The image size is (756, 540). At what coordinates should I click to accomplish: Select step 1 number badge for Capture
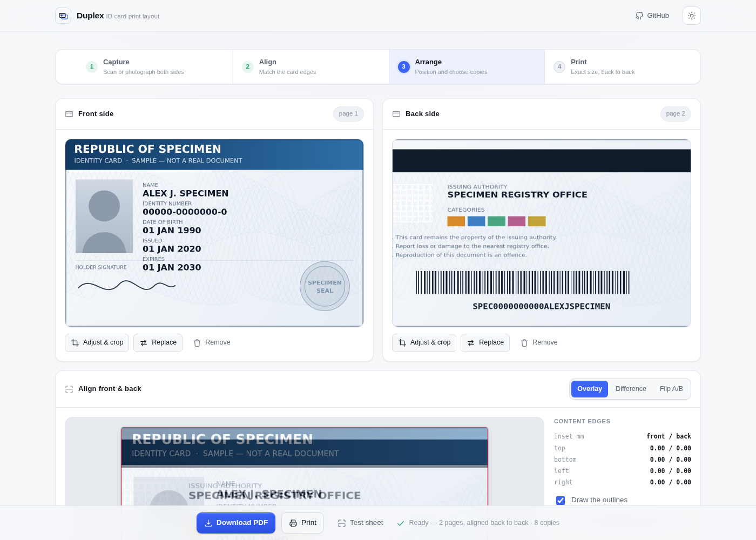(x=92, y=66)
